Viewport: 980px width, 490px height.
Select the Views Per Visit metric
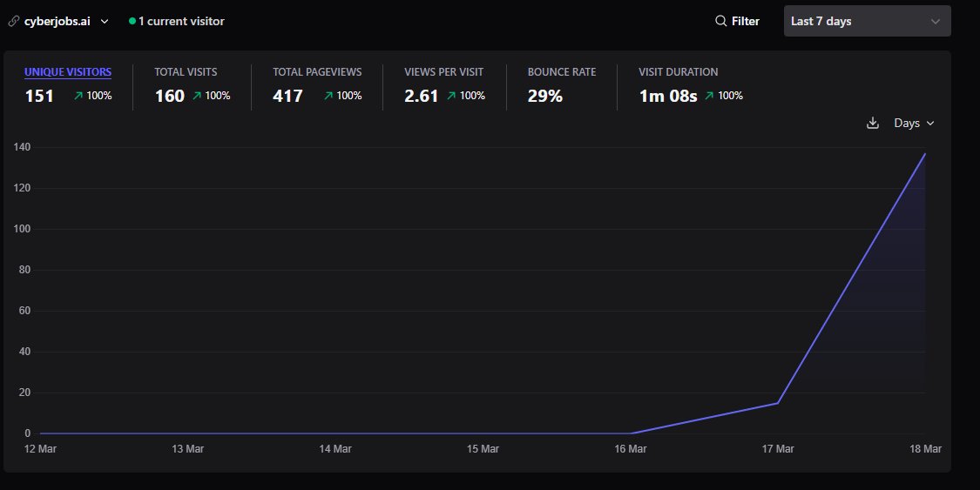(x=443, y=71)
